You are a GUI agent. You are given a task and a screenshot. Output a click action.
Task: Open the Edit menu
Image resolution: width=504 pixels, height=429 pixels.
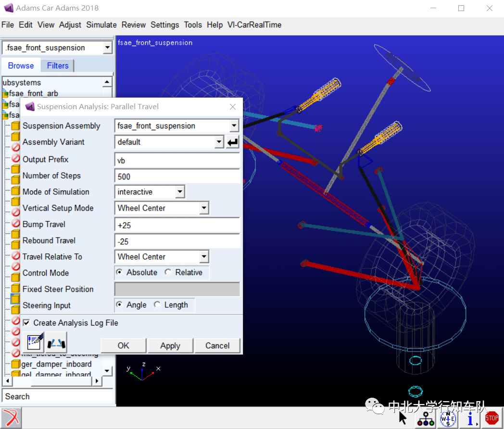point(25,25)
